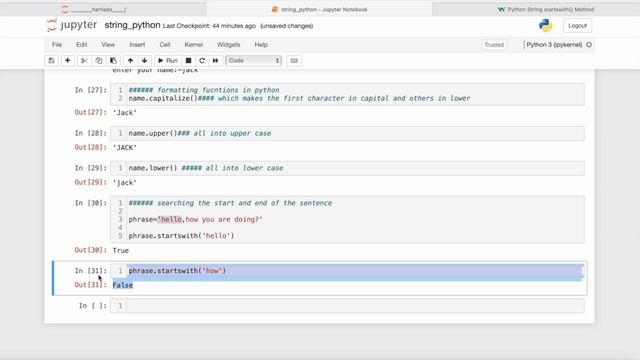Paste cells below icon

click(x=113, y=60)
